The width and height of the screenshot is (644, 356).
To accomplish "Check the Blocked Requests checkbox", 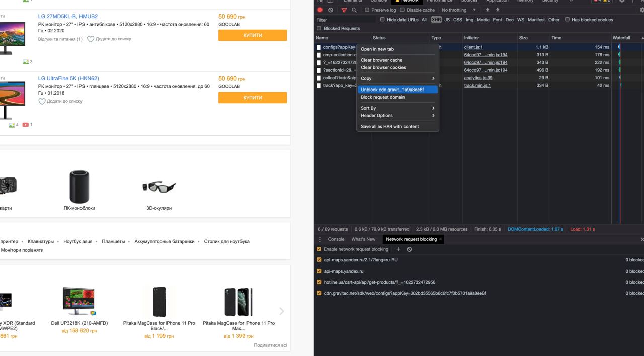I will coord(319,28).
